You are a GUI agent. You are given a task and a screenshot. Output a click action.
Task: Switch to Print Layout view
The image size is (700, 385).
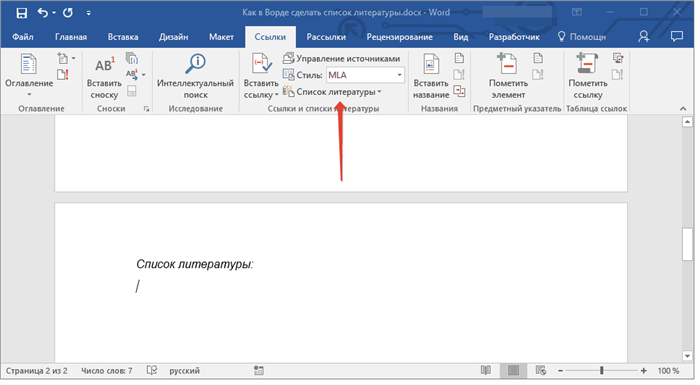pyautogui.click(x=513, y=370)
